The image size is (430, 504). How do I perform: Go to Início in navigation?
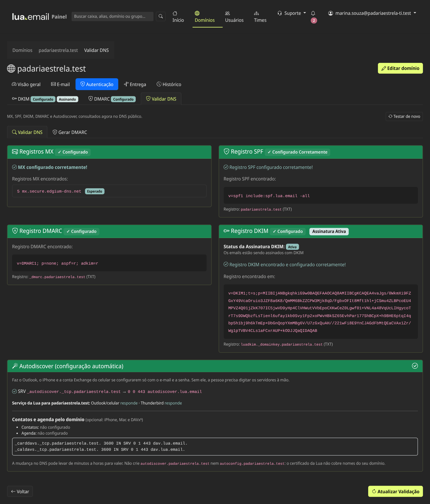click(178, 17)
